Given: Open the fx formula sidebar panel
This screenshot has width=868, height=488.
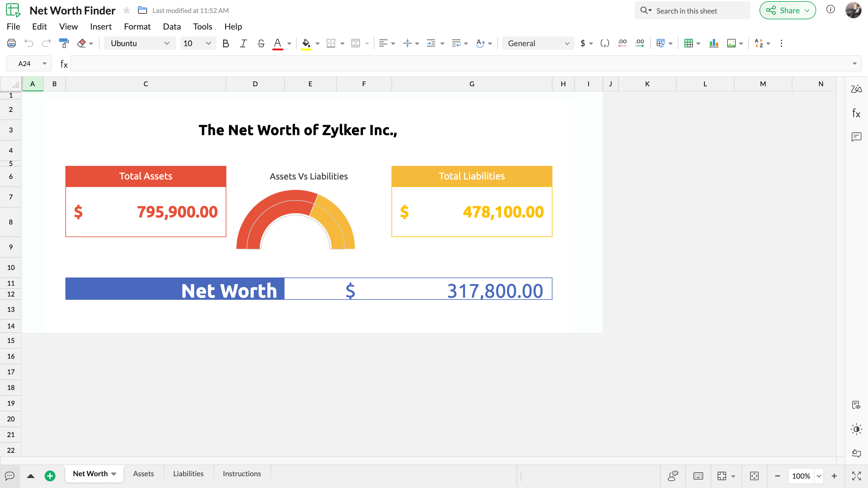Looking at the screenshot, I should point(856,114).
